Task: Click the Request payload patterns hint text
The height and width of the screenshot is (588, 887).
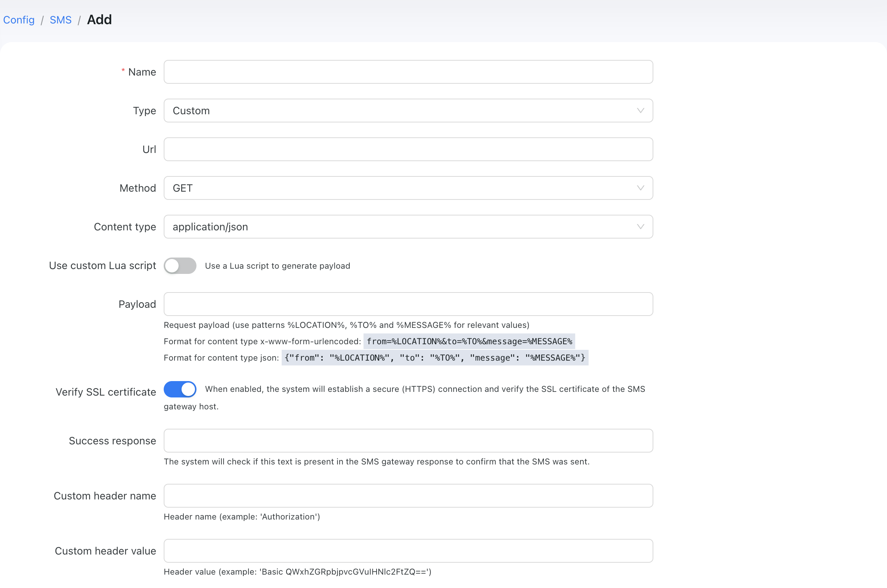Action: point(346,325)
